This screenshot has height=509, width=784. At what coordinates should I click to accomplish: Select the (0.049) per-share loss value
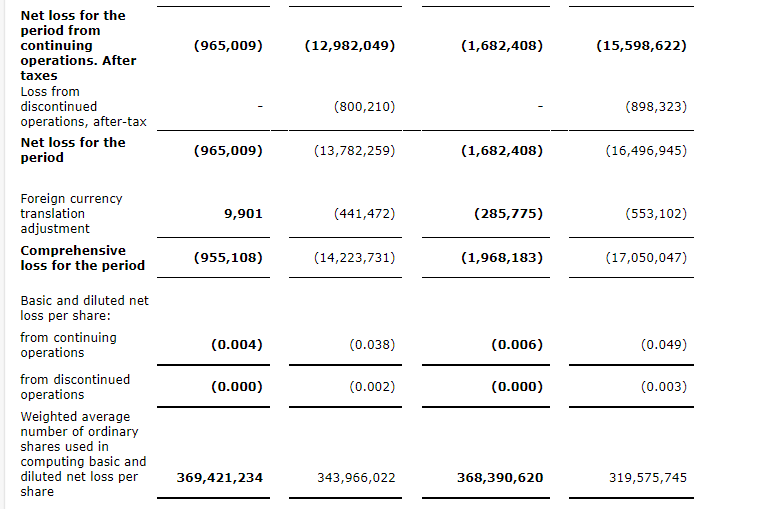pos(664,344)
